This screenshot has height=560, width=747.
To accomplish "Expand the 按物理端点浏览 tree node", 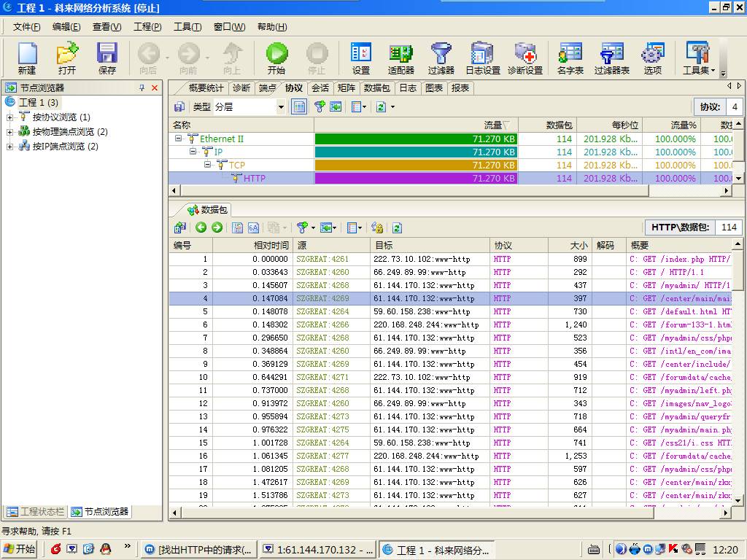I will (x=10, y=132).
